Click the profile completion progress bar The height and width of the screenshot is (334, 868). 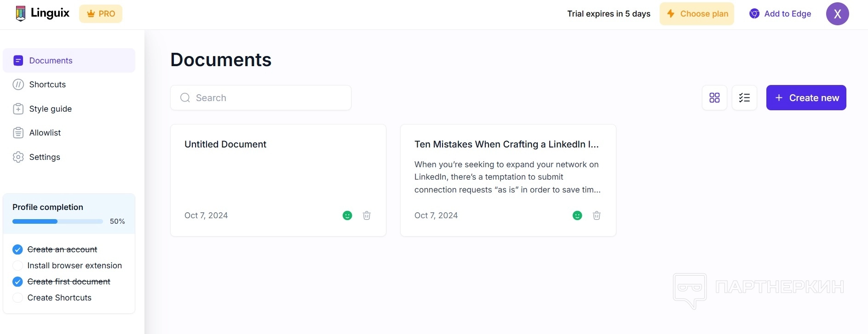57,221
